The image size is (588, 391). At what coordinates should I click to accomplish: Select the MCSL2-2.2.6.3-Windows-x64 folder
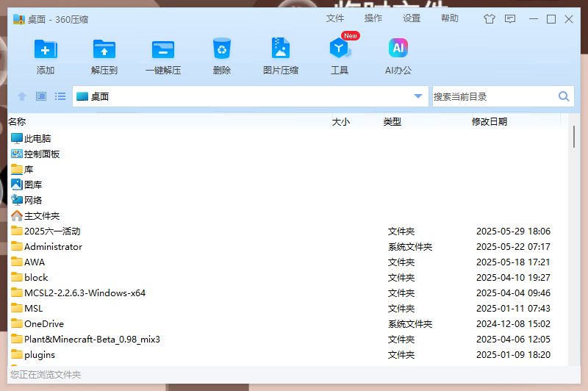pos(85,293)
